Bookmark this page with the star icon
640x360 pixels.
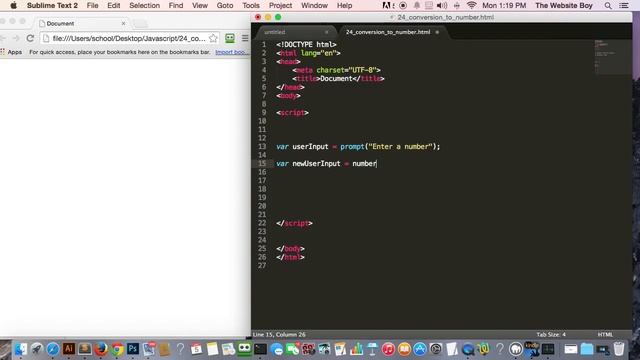[213, 38]
